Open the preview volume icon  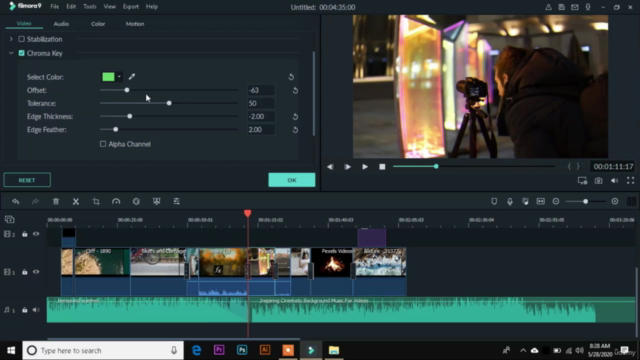[x=614, y=180]
